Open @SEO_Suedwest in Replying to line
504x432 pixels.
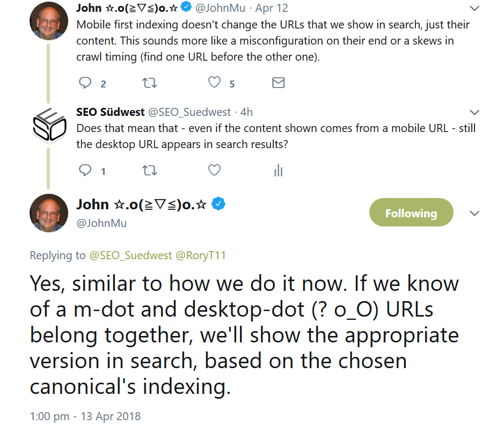click(130, 255)
